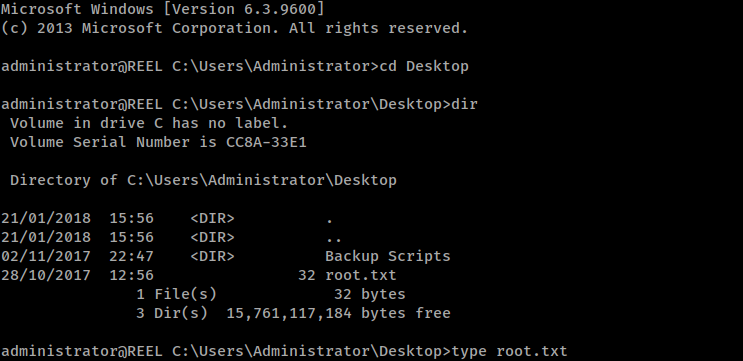
Task: Click the 'cd Desktop' command text
Action: (x=425, y=66)
